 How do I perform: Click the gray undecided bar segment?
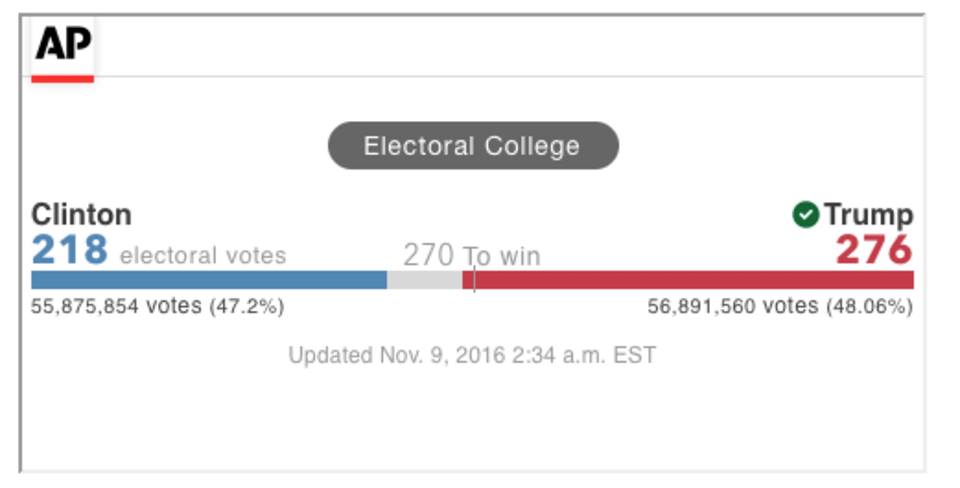point(423,280)
